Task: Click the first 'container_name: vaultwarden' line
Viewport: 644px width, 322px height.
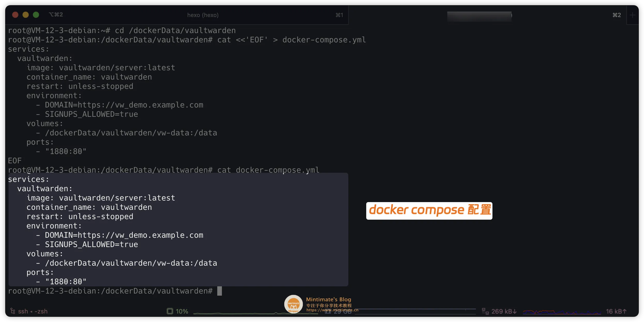Action: [89, 77]
